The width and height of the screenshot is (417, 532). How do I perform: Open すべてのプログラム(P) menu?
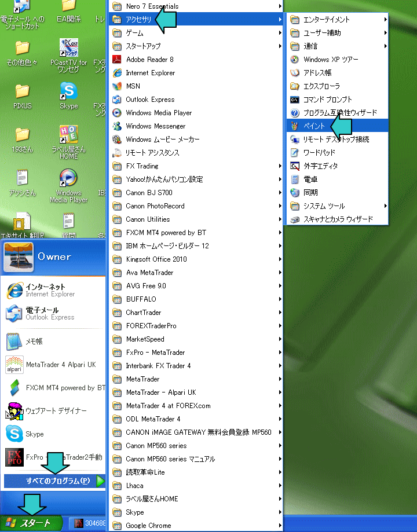point(54,480)
